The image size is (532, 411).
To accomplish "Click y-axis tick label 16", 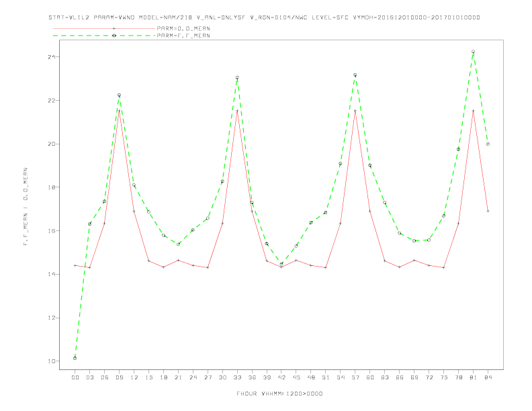I will pyautogui.click(x=51, y=231).
